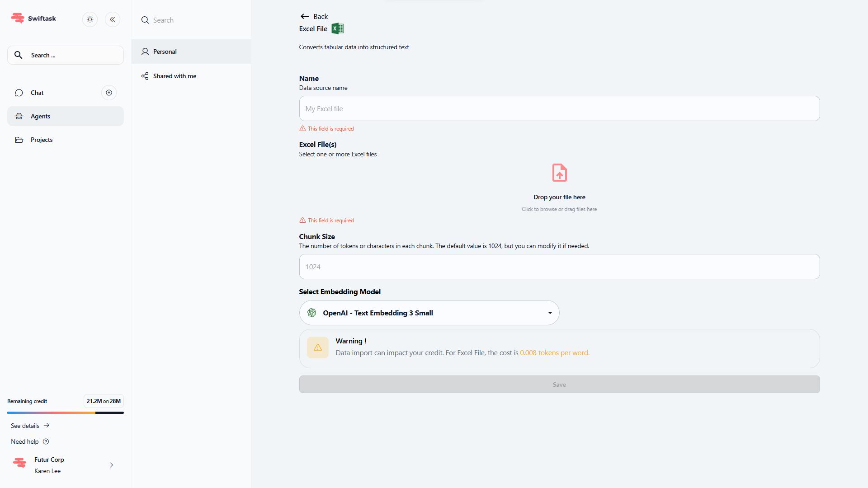Click the Need help question icon
Image resolution: width=868 pixels, height=488 pixels.
[46, 441]
